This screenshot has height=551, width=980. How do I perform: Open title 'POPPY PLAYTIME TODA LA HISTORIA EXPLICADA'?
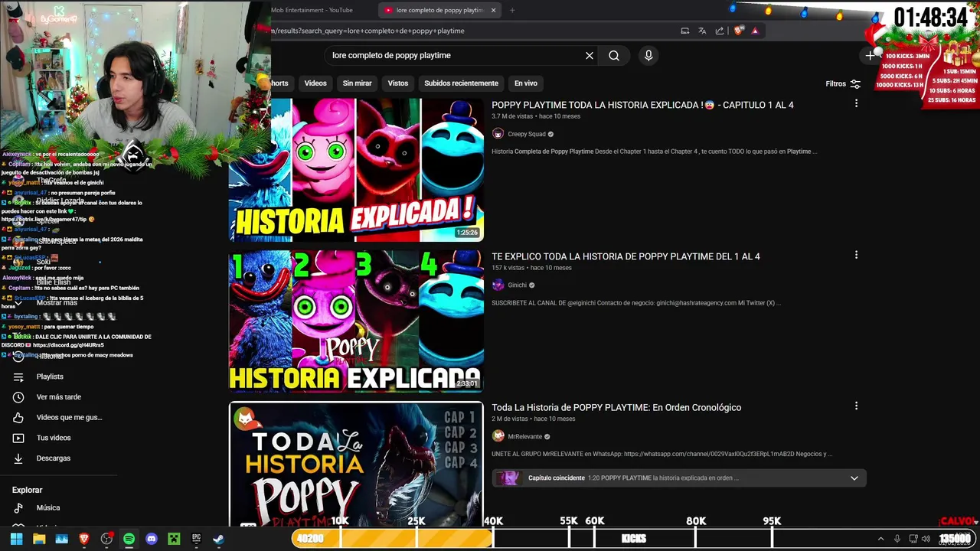pyautogui.click(x=642, y=105)
